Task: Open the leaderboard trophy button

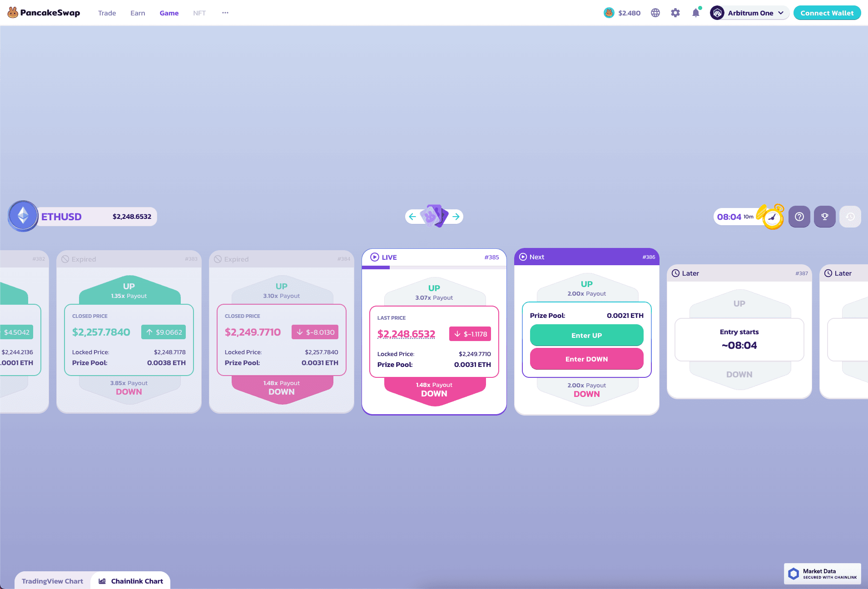Action: (x=825, y=217)
